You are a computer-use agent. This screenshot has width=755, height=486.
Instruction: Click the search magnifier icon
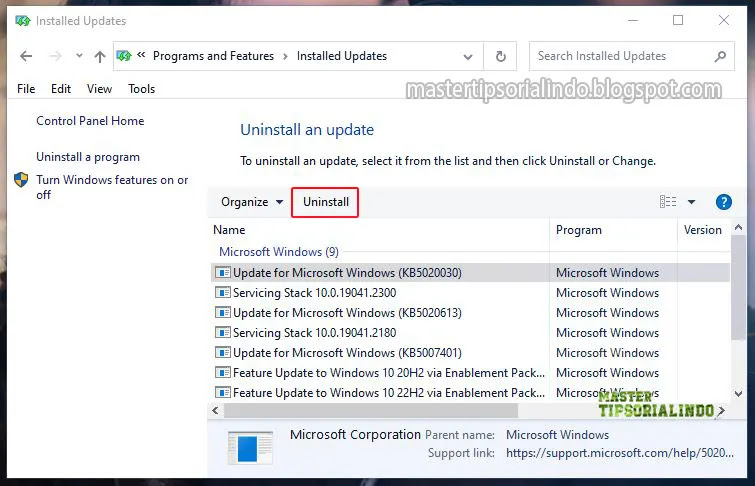[x=720, y=56]
